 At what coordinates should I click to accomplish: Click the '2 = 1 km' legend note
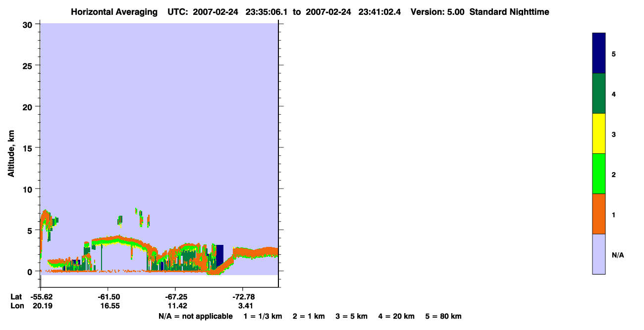[309, 316]
